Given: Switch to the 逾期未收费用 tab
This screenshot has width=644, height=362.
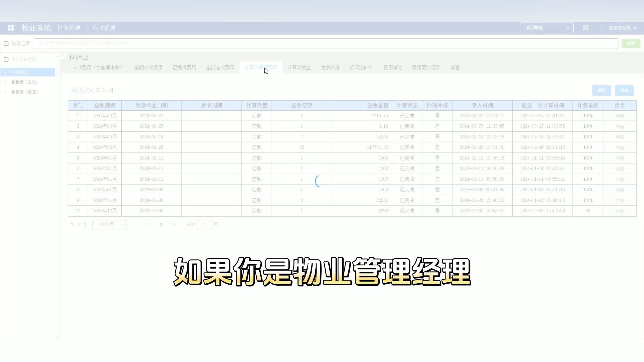Looking at the screenshot, I should pos(149,68).
